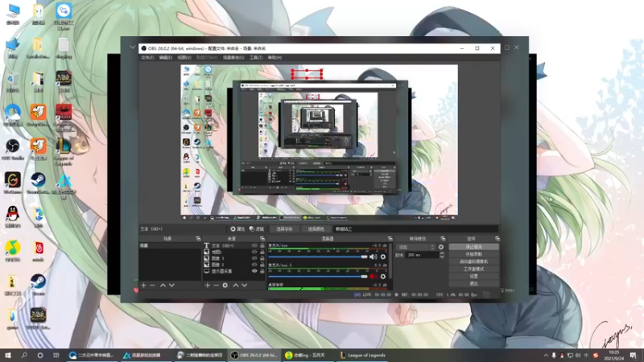Click the 开始录制 start recording button
Screen dimensions: 644x362
point(473,254)
